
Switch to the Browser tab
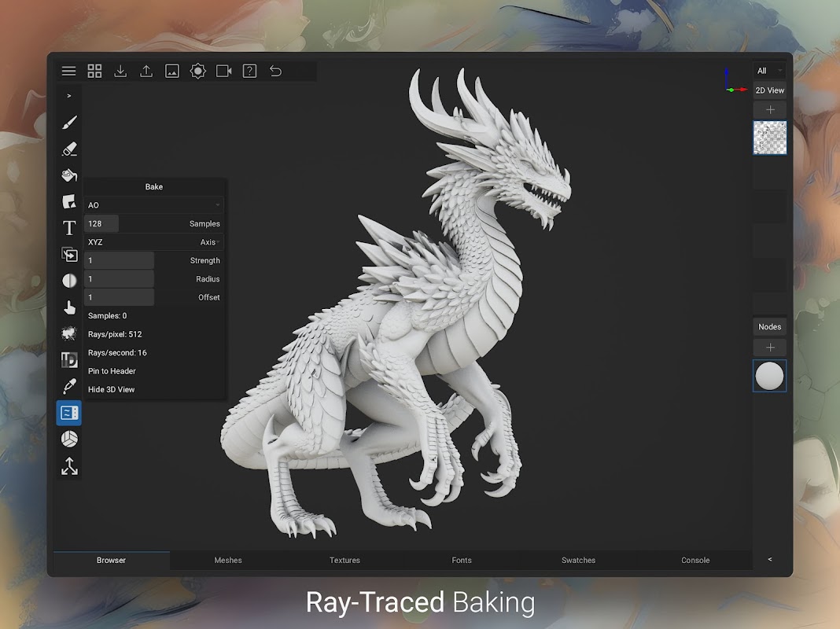[112, 560]
